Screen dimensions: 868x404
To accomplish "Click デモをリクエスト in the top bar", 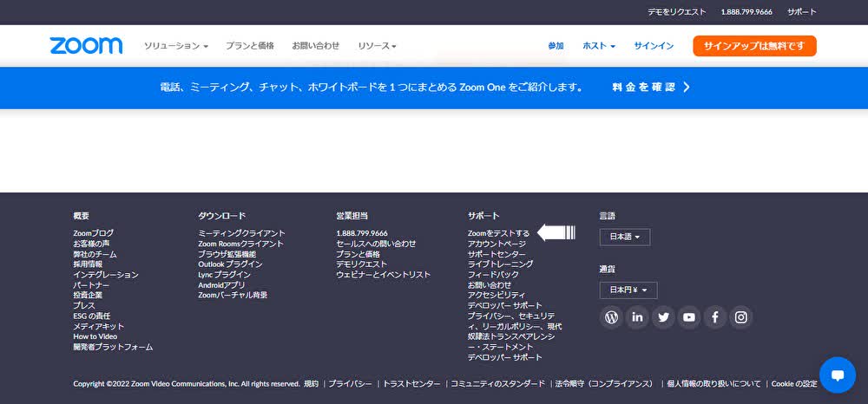I will coord(677,11).
